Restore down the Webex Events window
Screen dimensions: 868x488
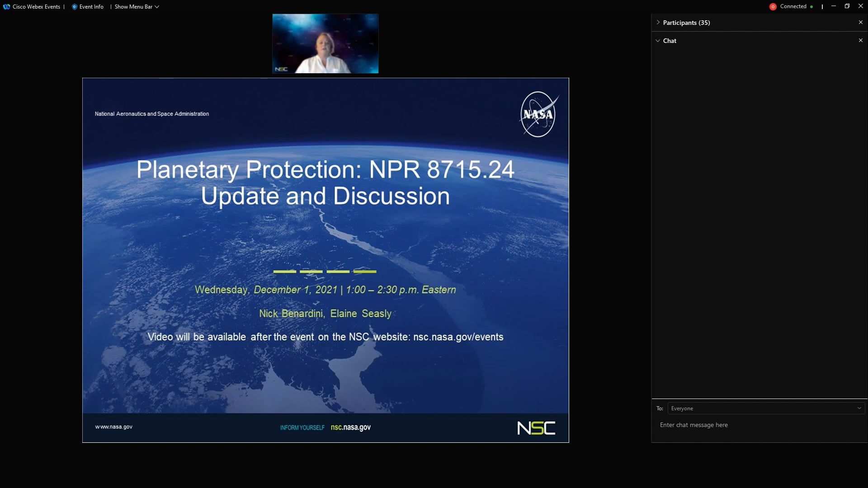[x=847, y=6]
